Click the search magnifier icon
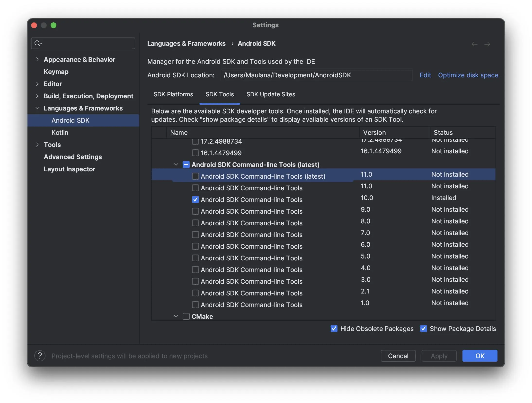Viewport: 532px width, 403px height. pos(38,43)
